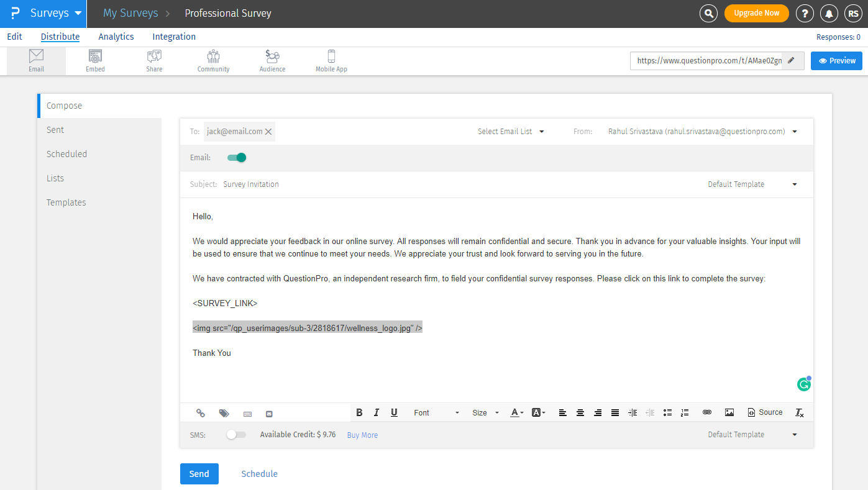Open the Audience distribution channel
Screen dimensions: 868x490
[x=272, y=60]
